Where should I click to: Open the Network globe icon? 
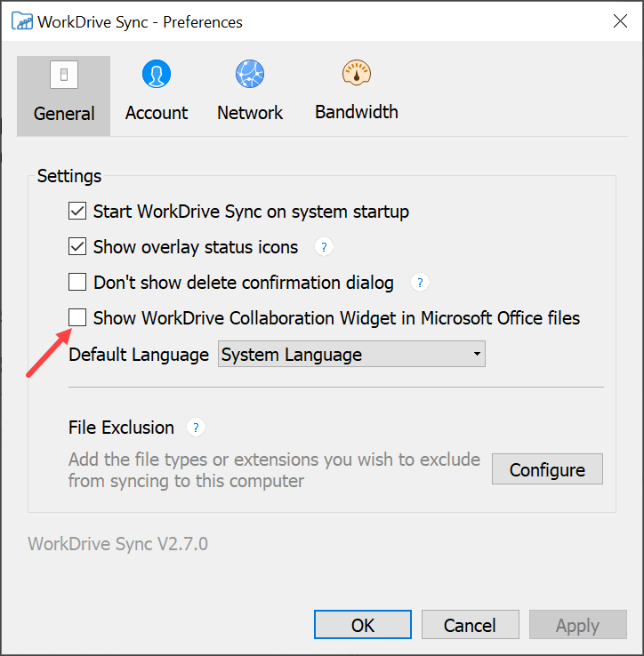tap(250, 74)
